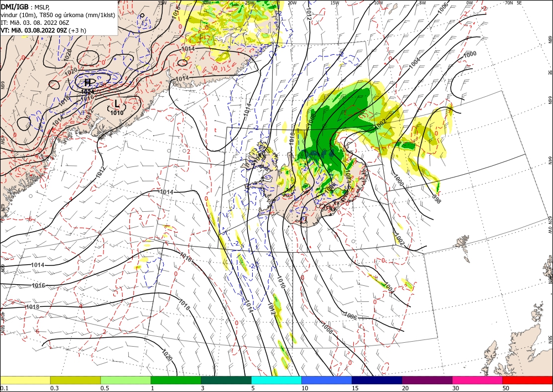
Task: Click the navy 15–20 mm legend swatch
Action: coord(377,380)
